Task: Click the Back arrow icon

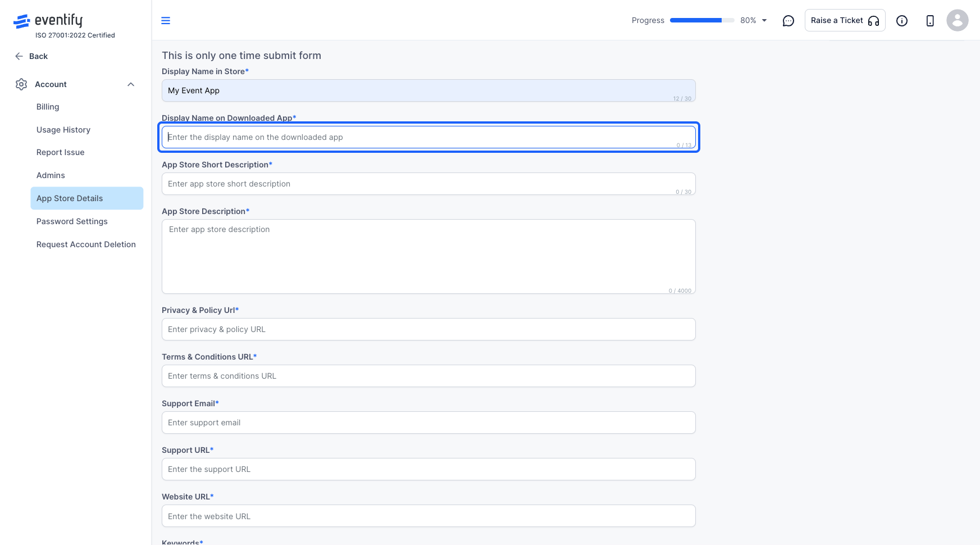Action: click(19, 56)
